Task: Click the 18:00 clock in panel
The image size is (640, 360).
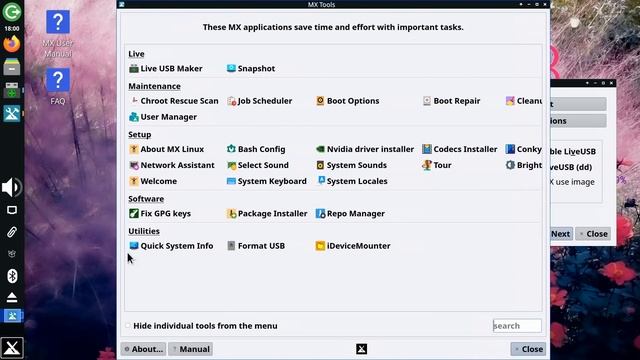Action: tap(12, 29)
